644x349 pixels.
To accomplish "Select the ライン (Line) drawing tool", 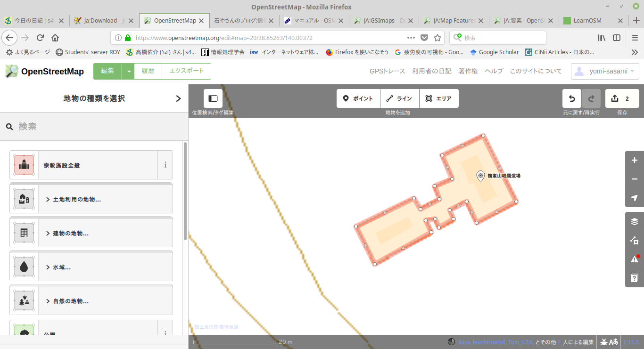I will tap(399, 98).
